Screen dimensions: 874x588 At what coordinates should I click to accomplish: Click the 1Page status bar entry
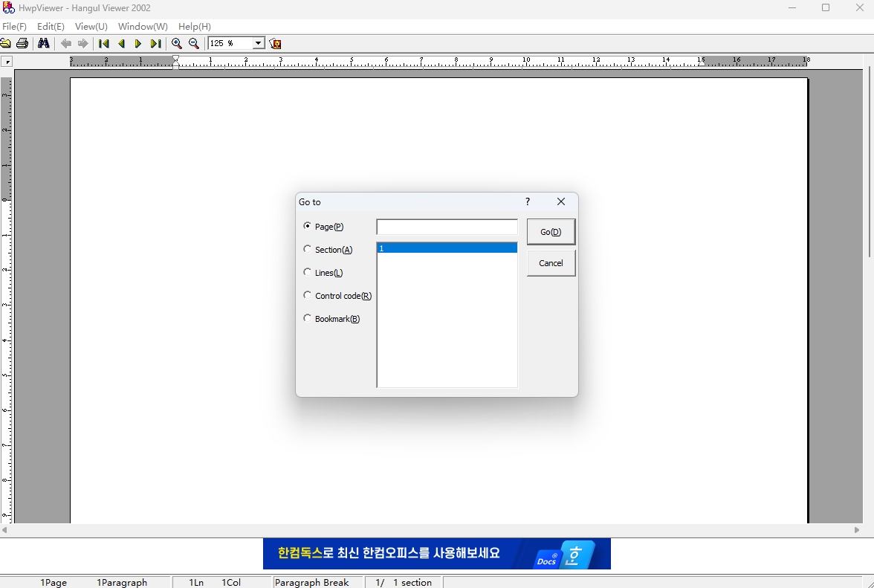pos(54,583)
